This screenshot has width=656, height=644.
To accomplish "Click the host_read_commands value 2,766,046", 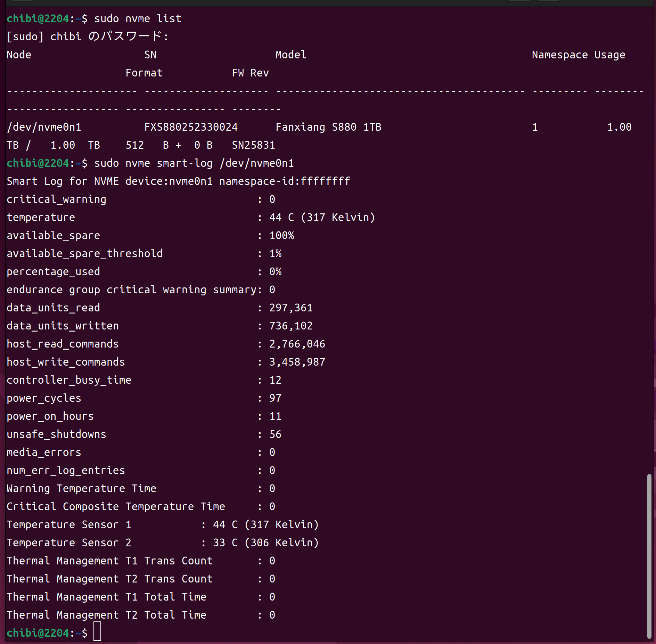I will coord(297,344).
